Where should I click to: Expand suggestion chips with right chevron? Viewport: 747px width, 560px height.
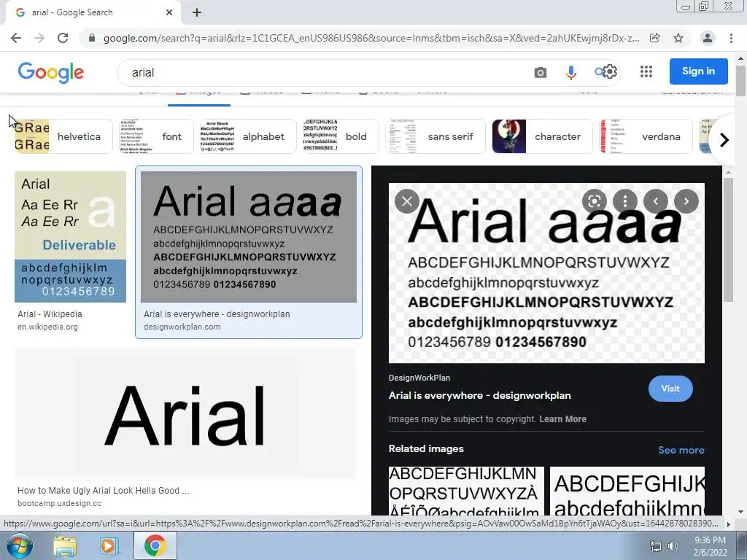click(724, 140)
